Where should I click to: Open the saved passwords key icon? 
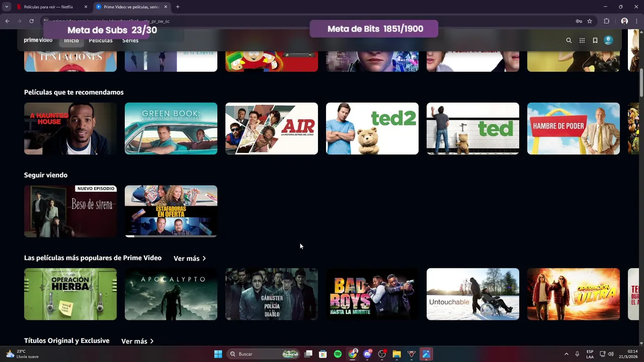click(x=579, y=21)
